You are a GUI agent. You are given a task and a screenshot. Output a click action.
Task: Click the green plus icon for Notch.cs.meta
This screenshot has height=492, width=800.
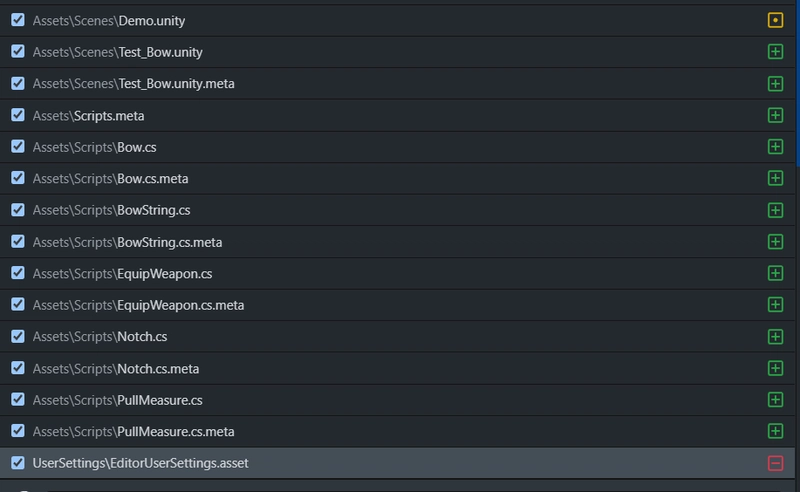click(x=775, y=368)
